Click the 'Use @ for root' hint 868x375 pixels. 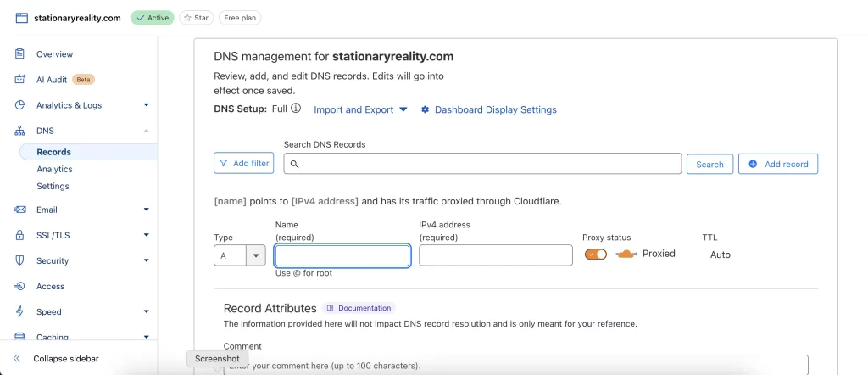tap(303, 273)
